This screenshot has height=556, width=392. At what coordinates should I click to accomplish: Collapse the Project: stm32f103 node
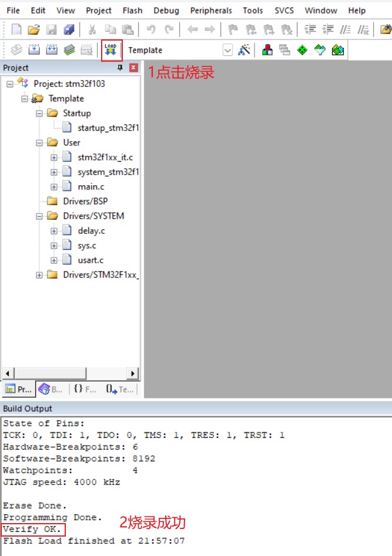click(x=10, y=84)
